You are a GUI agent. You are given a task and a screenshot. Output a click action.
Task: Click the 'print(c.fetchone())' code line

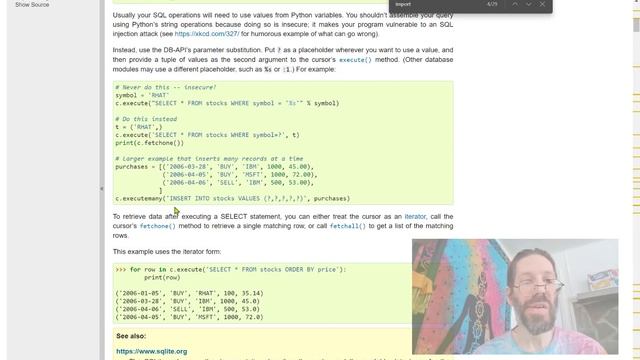(x=149, y=143)
